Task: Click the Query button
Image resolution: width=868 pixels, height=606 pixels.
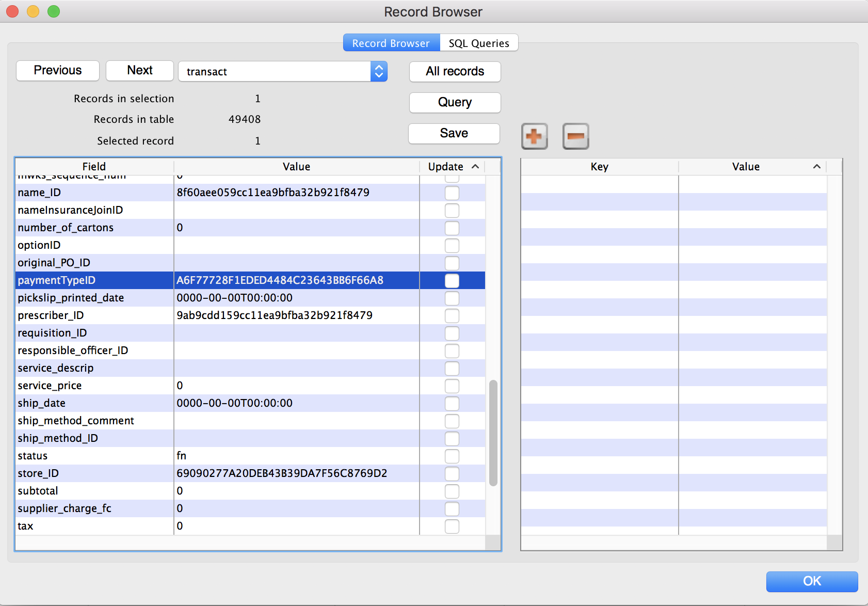Action: pos(455,102)
